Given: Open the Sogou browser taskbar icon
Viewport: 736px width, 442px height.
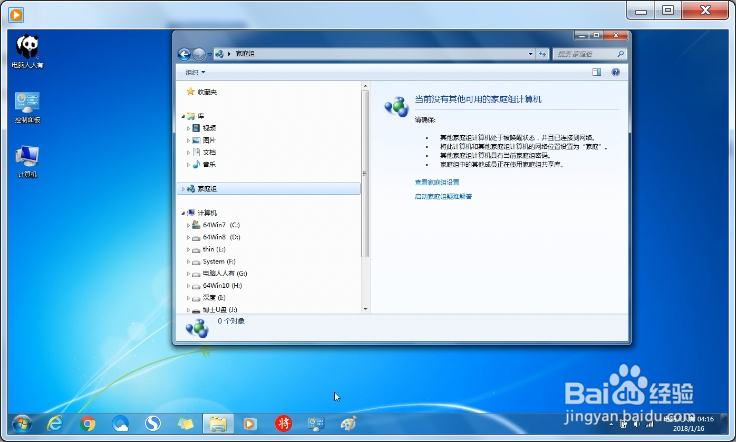Looking at the screenshot, I should [x=153, y=424].
